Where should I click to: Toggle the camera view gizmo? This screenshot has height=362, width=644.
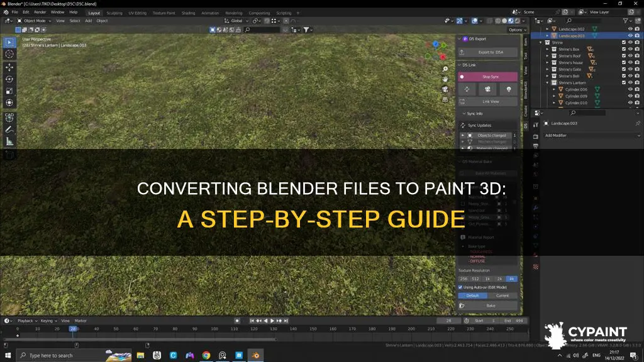click(x=445, y=89)
